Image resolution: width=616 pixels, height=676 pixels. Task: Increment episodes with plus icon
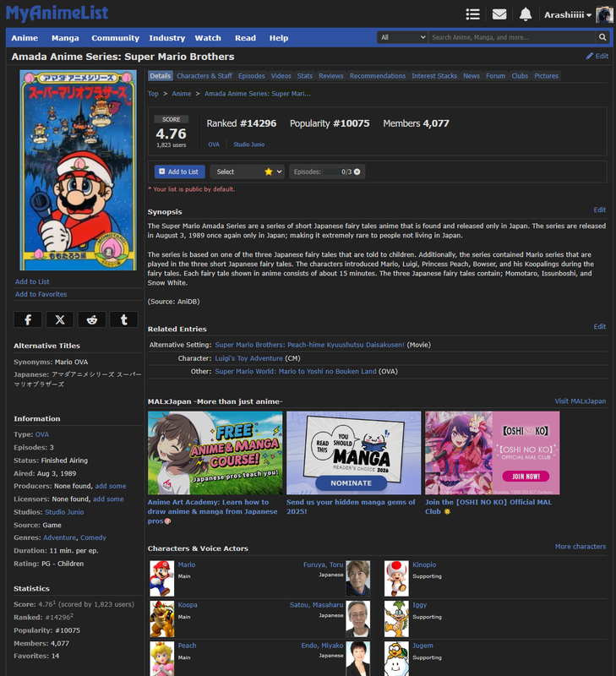(357, 172)
